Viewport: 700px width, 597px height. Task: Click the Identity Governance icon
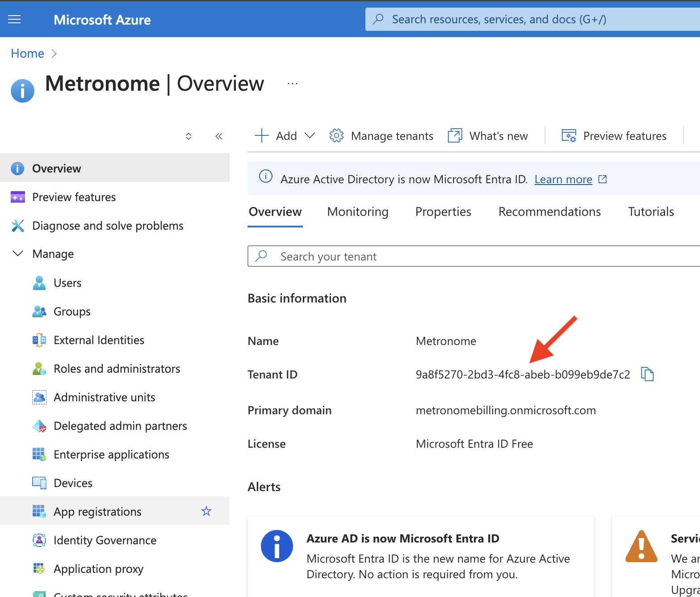pos(39,540)
